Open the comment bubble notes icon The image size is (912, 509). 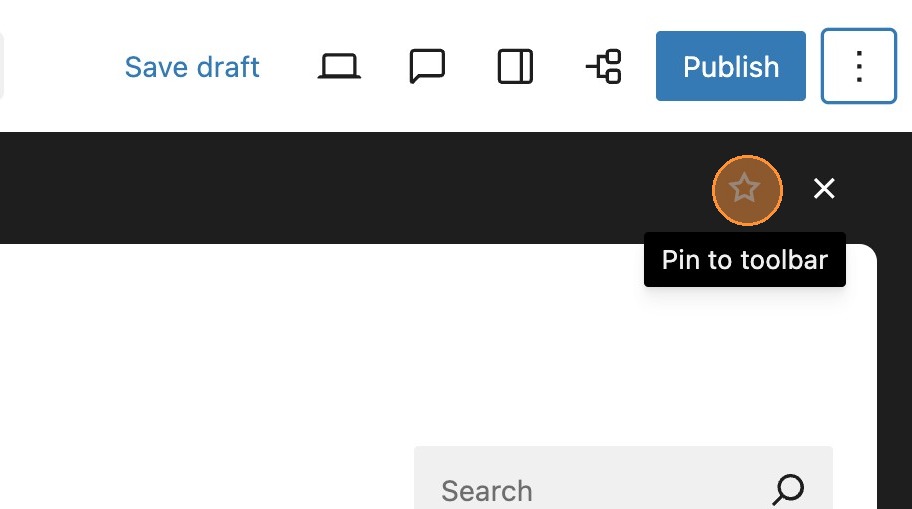click(427, 67)
